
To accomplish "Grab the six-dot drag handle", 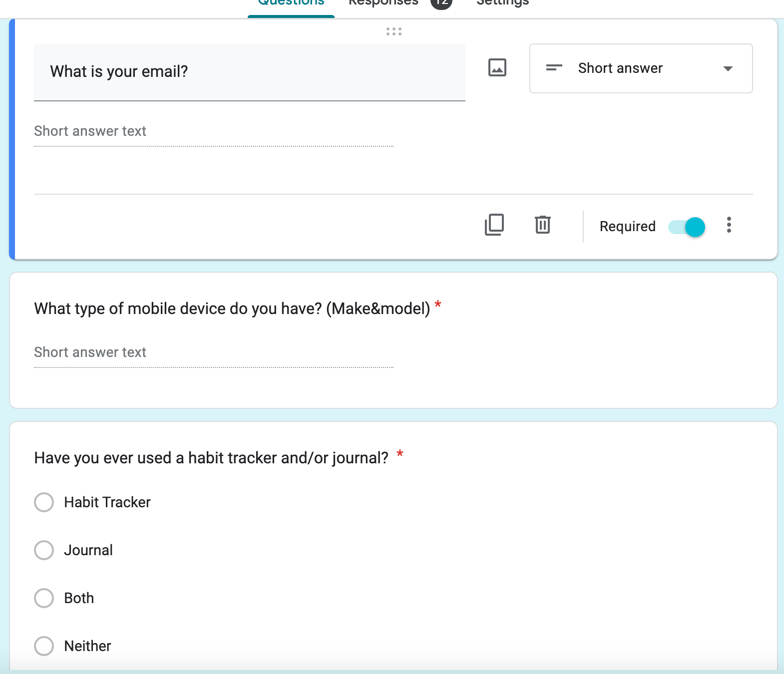I will pyautogui.click(x=393, y=31).
